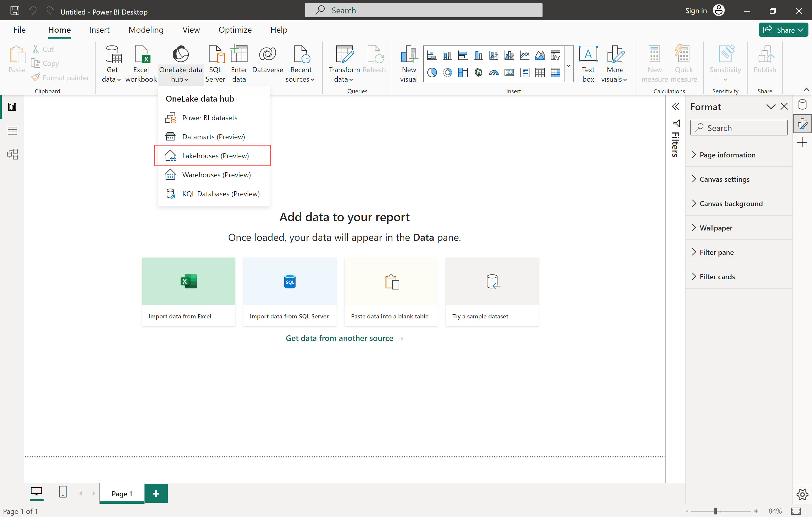Switch to Model view in left sidebar
This screenshot has width=812, height=518.
(x=12, y=154)
